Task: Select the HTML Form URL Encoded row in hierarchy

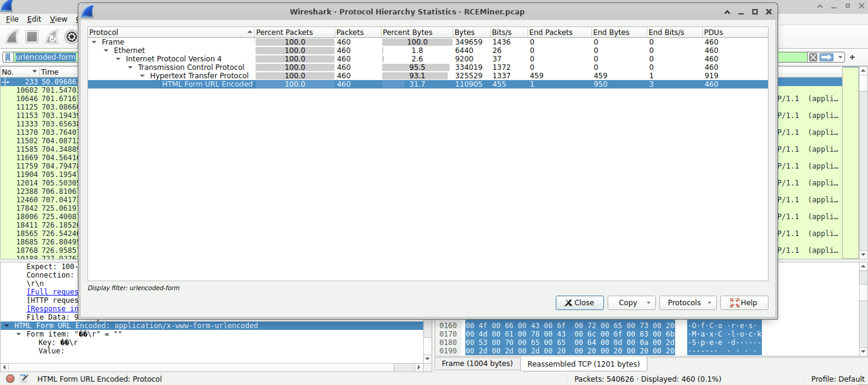Action: coord(428,84)
